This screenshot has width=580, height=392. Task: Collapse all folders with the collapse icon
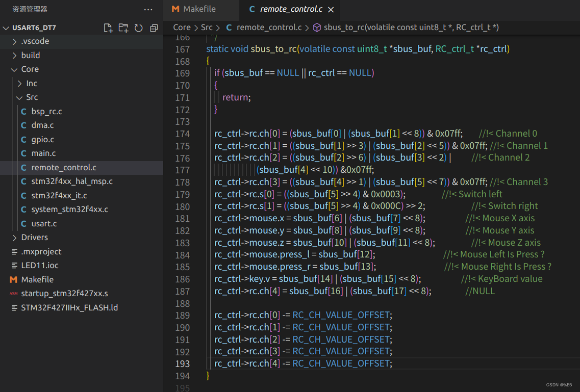(154, 28)
